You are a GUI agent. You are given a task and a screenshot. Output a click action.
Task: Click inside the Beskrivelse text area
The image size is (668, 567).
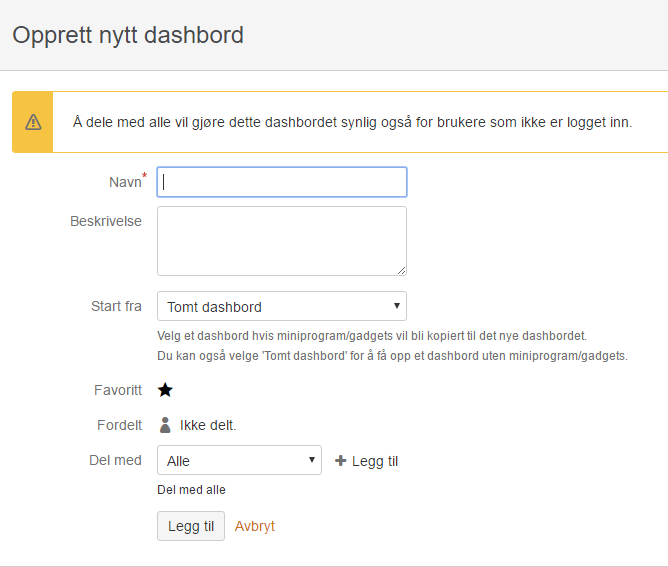tap(281, 240)
